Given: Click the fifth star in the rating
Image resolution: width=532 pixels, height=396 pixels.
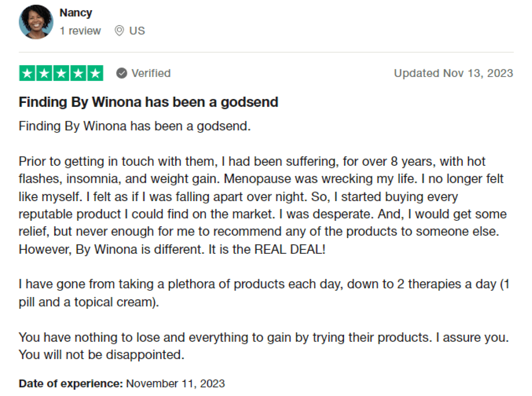Looking at the screenshot, I should [95, 73].
